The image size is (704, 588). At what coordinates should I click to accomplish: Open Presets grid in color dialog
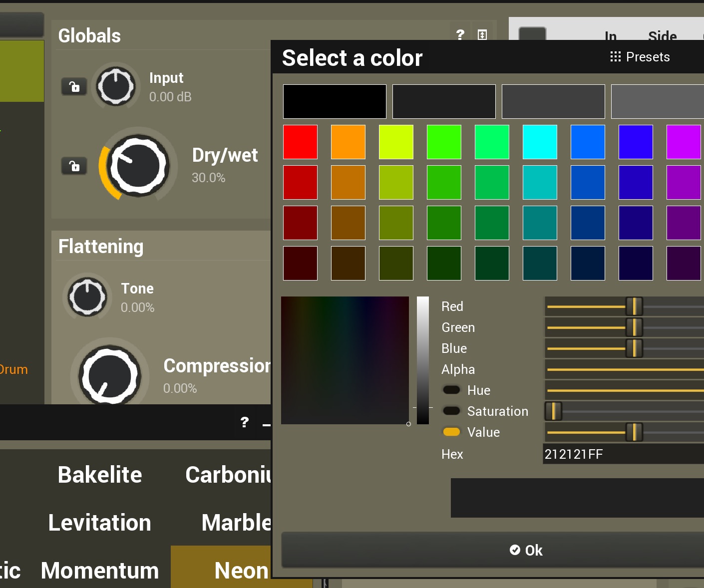click(x=640, y=57)
